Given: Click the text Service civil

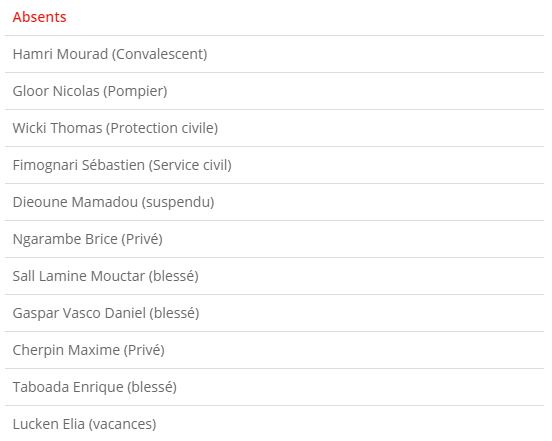Looking at the screenshot, I should (x=190, y=165).
